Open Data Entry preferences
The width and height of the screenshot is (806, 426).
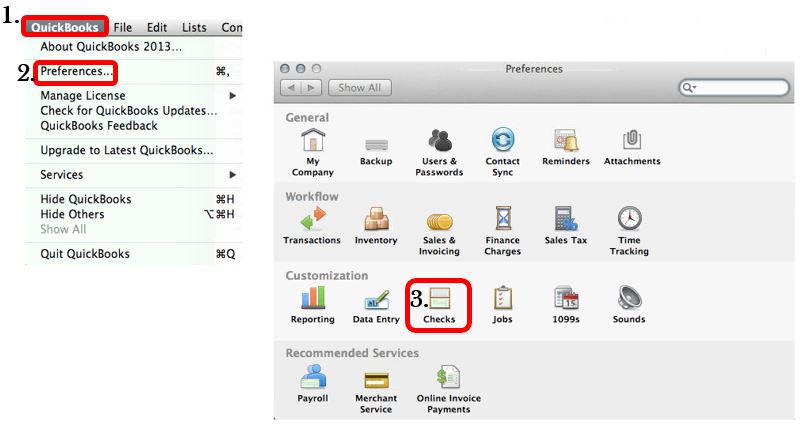pyautogui.click(x=376, y=299)
